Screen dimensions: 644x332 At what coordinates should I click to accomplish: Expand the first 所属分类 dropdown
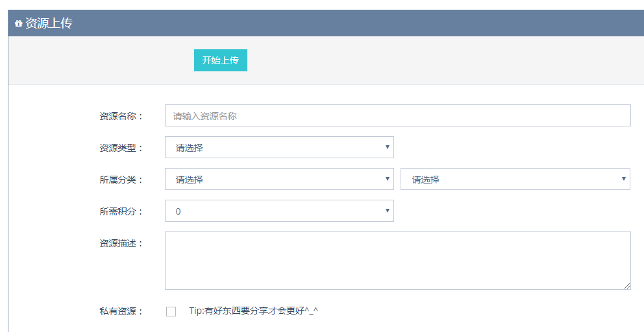pos(279,179)
